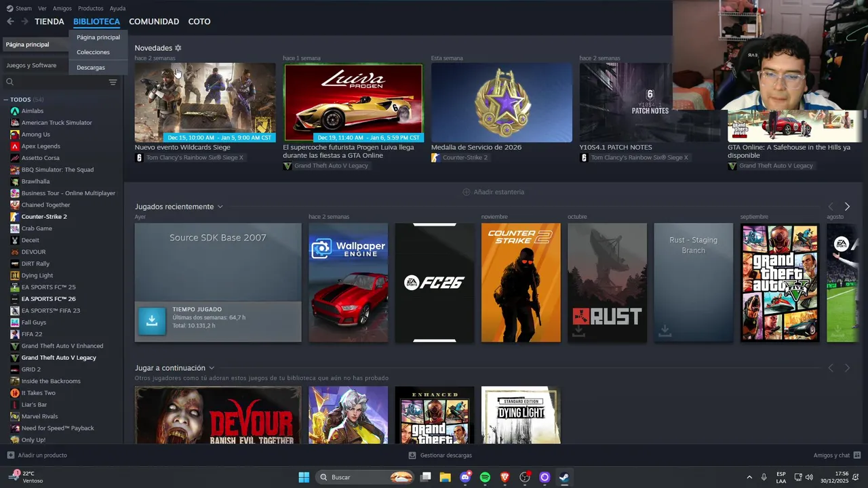The image size is (868, 488).
Task: Advance Jugados recientemente with the right arrow
Action: coord(847,207)
